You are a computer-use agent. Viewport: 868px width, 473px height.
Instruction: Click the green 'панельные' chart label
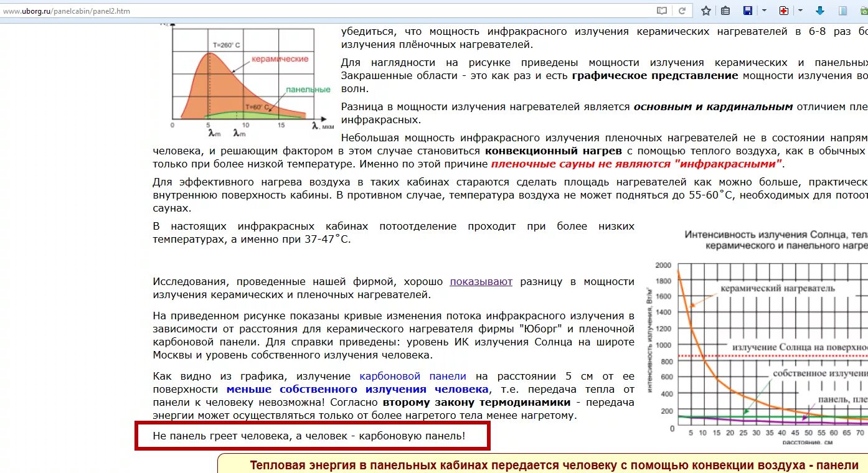coord(308,90)
